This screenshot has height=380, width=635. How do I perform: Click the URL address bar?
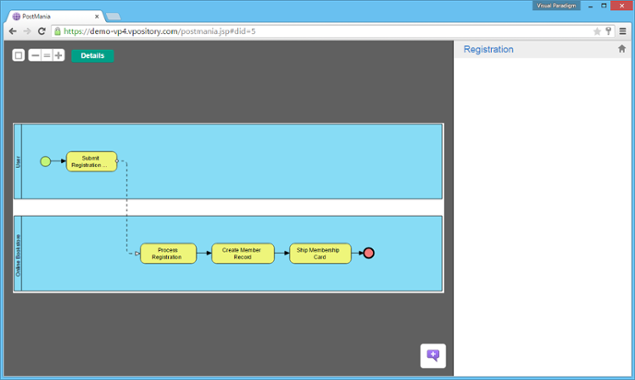point(324,31)
